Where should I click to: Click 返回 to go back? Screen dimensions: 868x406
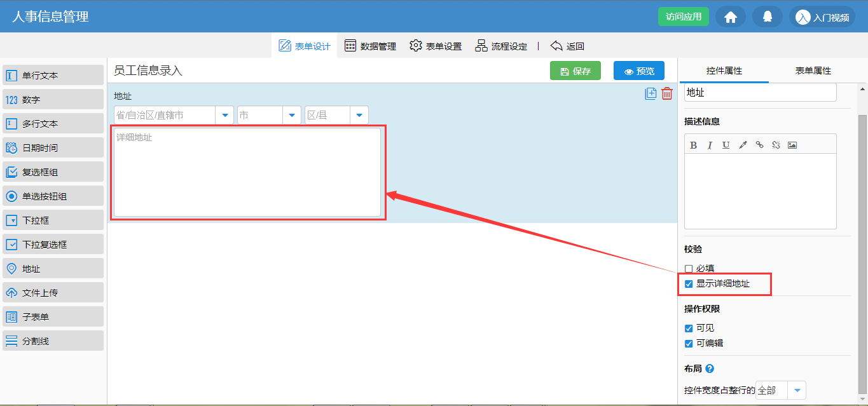click(x=567, y=46)
